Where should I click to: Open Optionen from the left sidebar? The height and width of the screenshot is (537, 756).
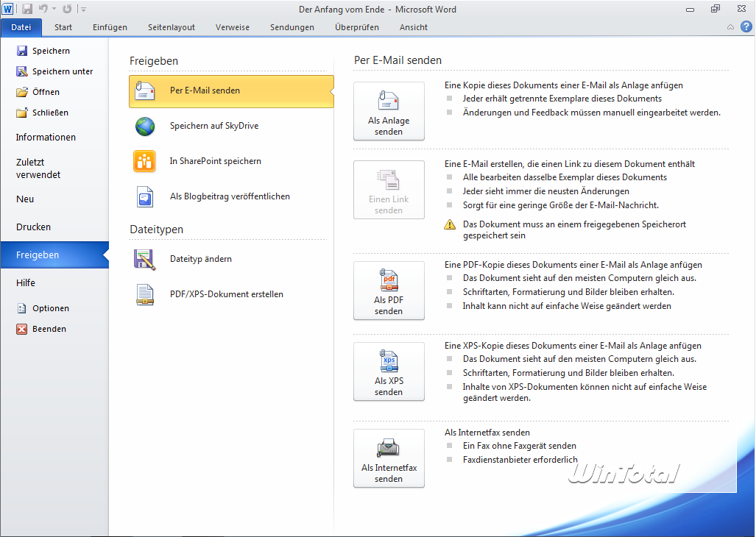click(50, 308)
